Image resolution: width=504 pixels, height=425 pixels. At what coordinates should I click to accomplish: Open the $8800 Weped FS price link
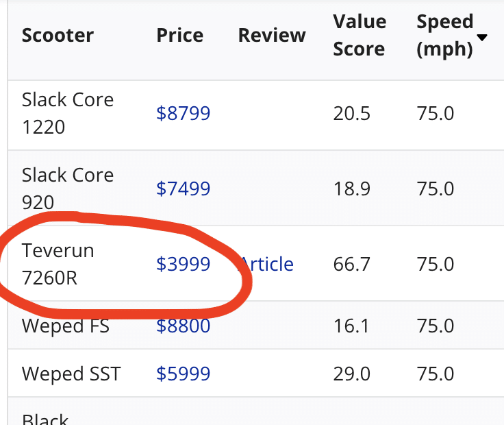183,326
